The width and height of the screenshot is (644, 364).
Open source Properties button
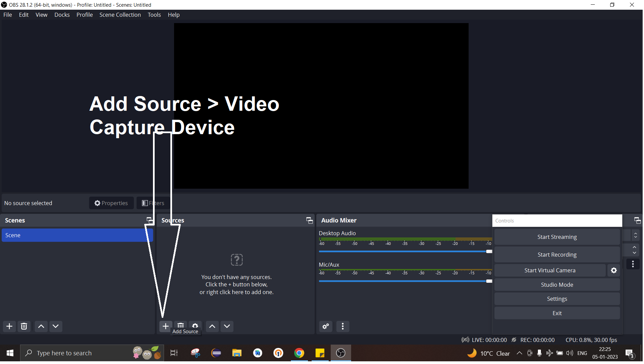click(x=111, y=203)
